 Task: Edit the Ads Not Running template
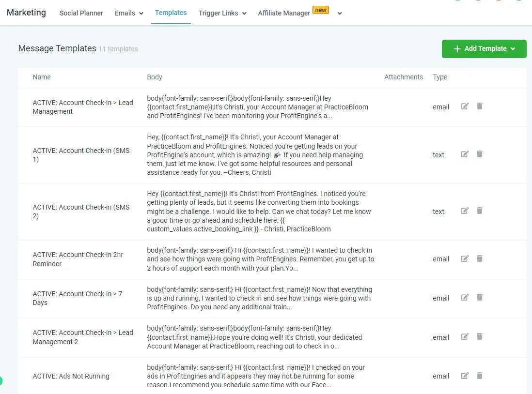point(465,375)
